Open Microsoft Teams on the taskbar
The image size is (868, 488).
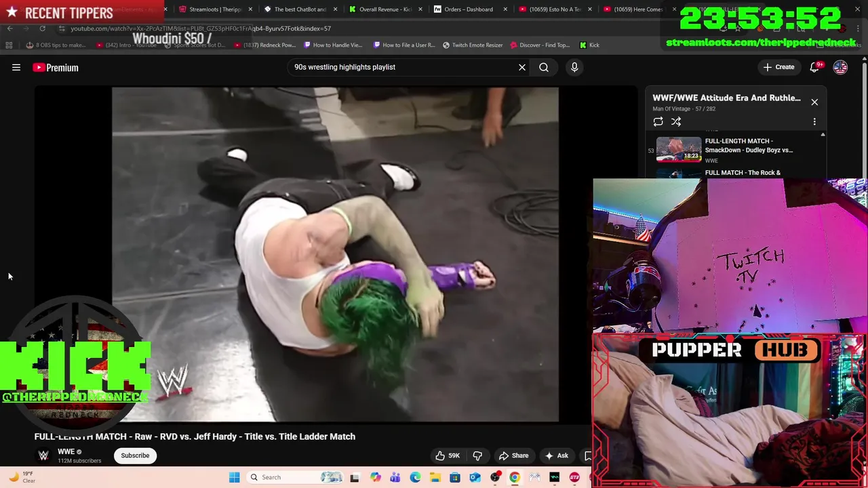395,477
